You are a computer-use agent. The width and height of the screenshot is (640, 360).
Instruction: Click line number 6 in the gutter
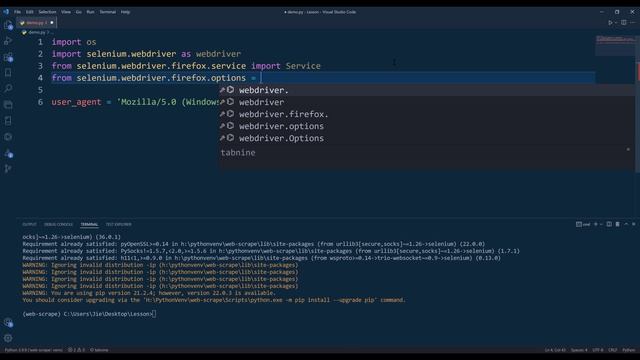pyautogui.click(x=40, y=102)
